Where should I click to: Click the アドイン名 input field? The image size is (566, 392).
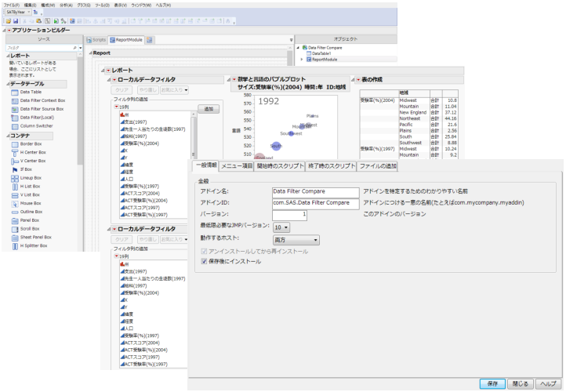316,192
